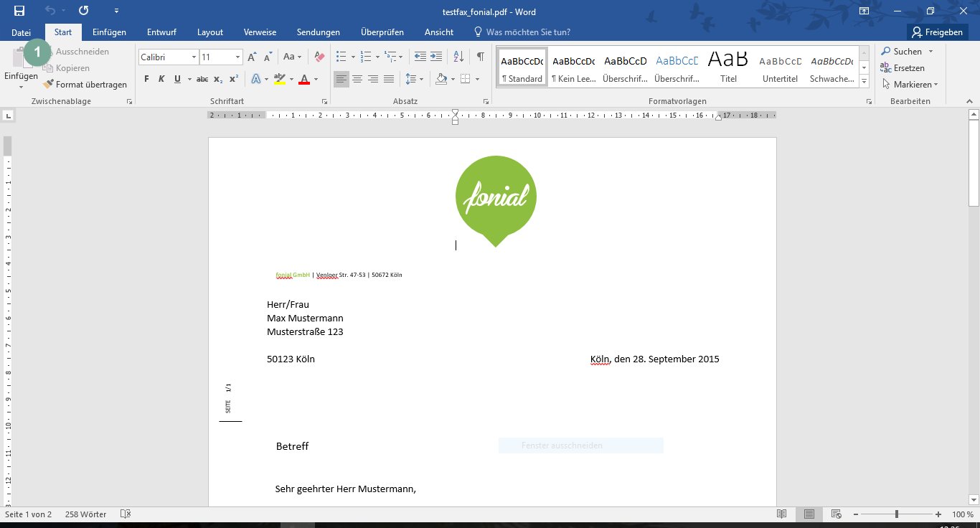The image size is (980, 528).
Task: Click Seite 1 von 2 in the status bar
Action: (29, 514)
